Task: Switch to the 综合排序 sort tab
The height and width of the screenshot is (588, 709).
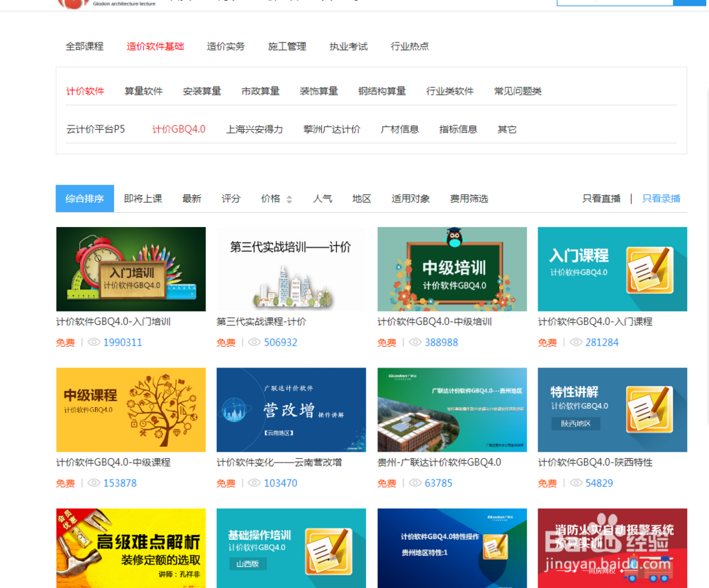Action: (84, 199)
